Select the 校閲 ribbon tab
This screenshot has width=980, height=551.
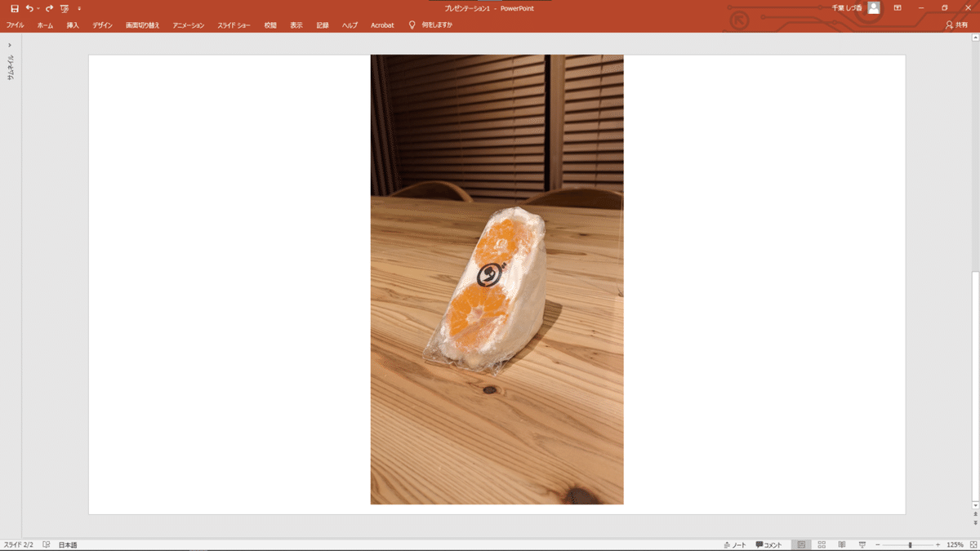270,25
